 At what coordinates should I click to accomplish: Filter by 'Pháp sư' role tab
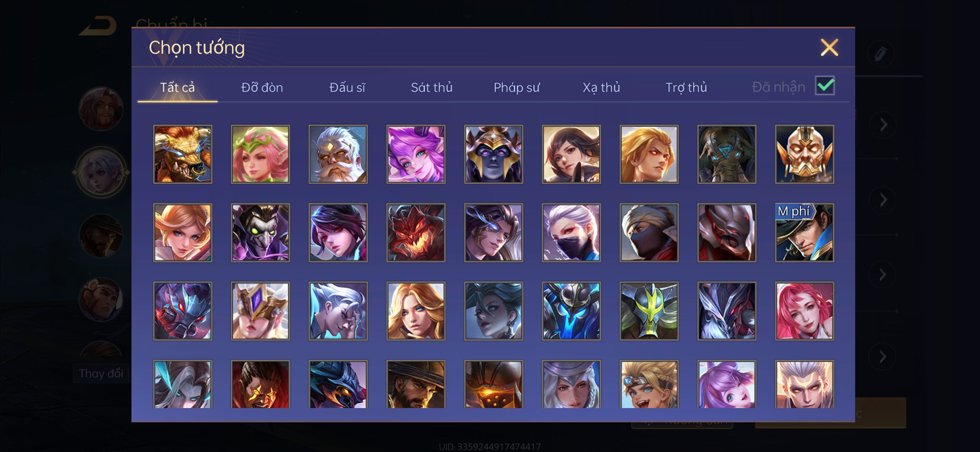tap(517, 87)
